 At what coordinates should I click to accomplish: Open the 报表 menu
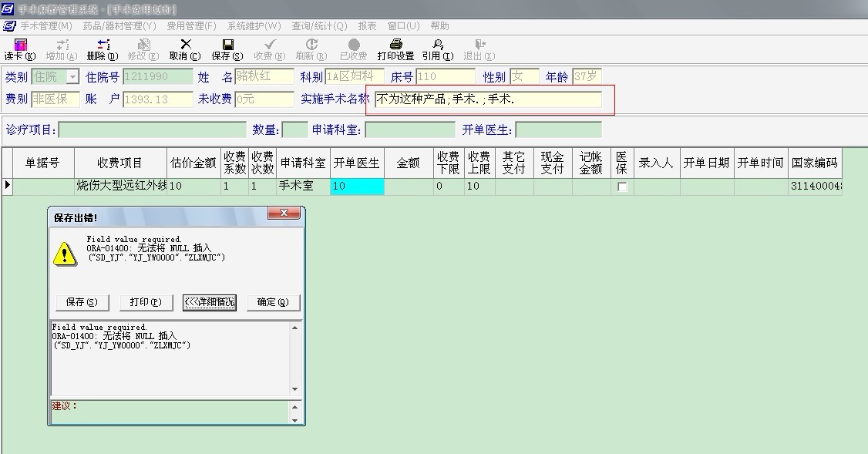tap(367, 26)
